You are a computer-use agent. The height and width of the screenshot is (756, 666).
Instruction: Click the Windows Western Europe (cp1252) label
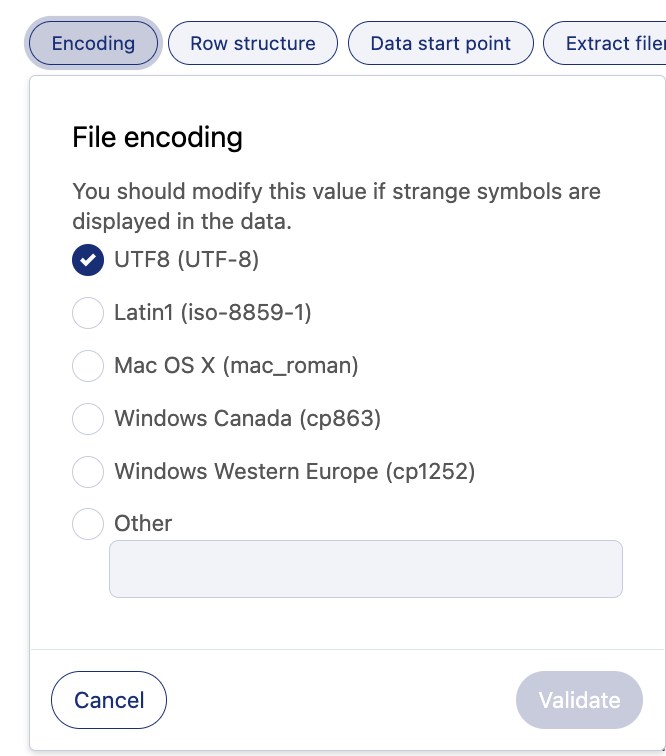pos(294,471)
